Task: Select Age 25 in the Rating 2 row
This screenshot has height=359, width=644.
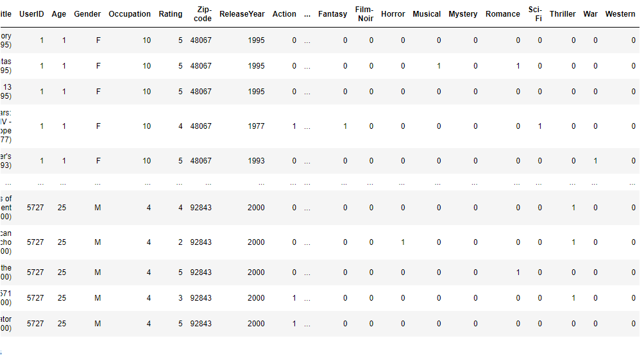Action: pos(62,242)
